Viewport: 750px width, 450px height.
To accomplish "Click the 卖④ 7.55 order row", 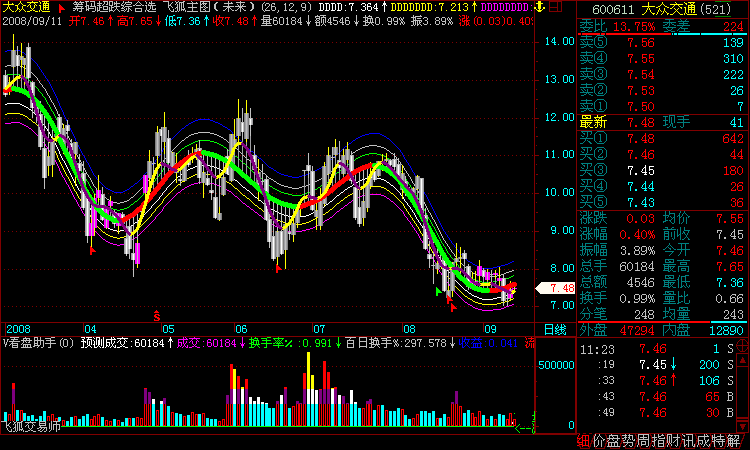I will point(662,58).
